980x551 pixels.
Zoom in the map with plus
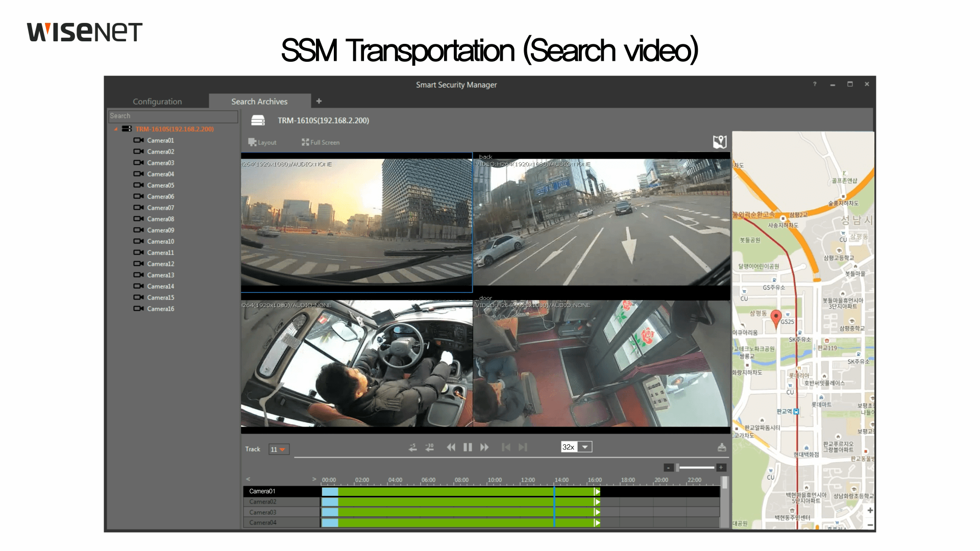[870, 510]
